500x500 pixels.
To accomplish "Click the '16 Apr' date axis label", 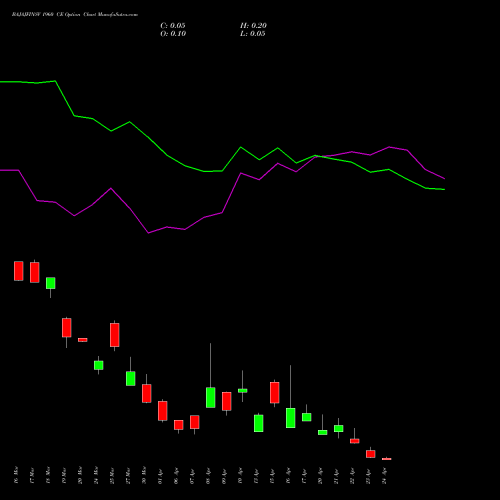I will (288, 475).
